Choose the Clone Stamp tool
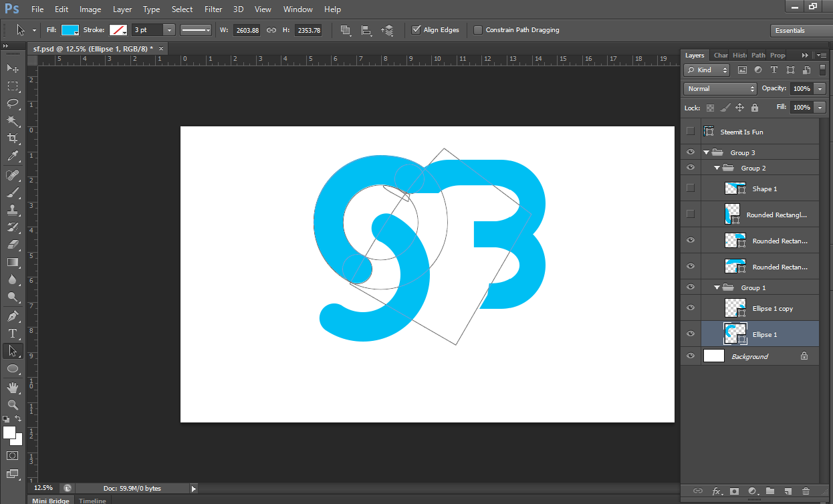This screenshot has height=504, width=833. tap(13, 210)
